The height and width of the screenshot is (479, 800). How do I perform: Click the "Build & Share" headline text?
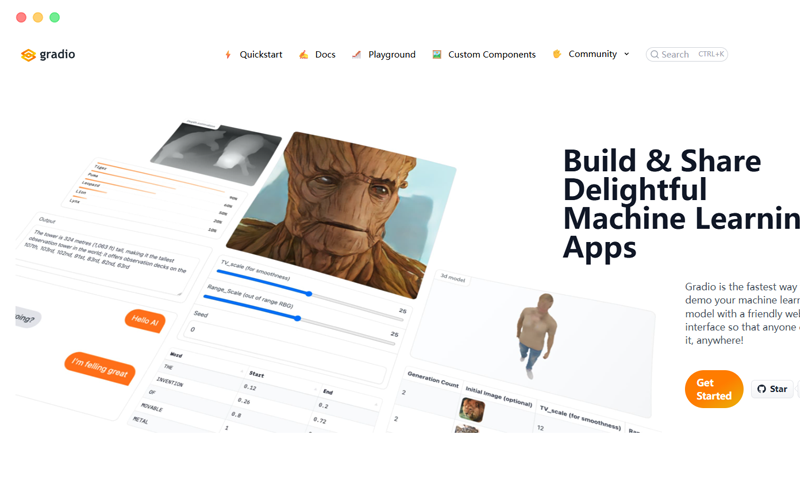pyautogui.click(x=662, y=161)
